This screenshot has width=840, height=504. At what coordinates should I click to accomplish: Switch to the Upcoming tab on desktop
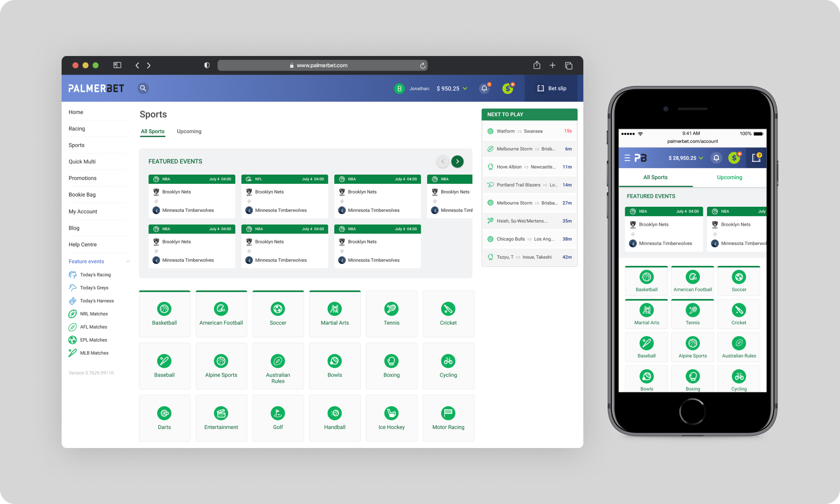[189, 132]
